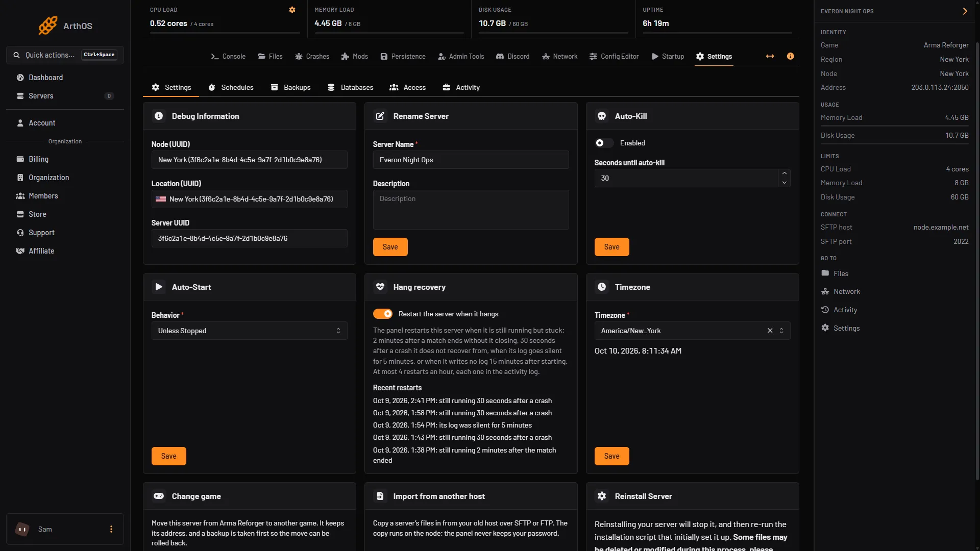Open the Config Editor tab
This screenshot has width=980, height=551.
[614, 56]
